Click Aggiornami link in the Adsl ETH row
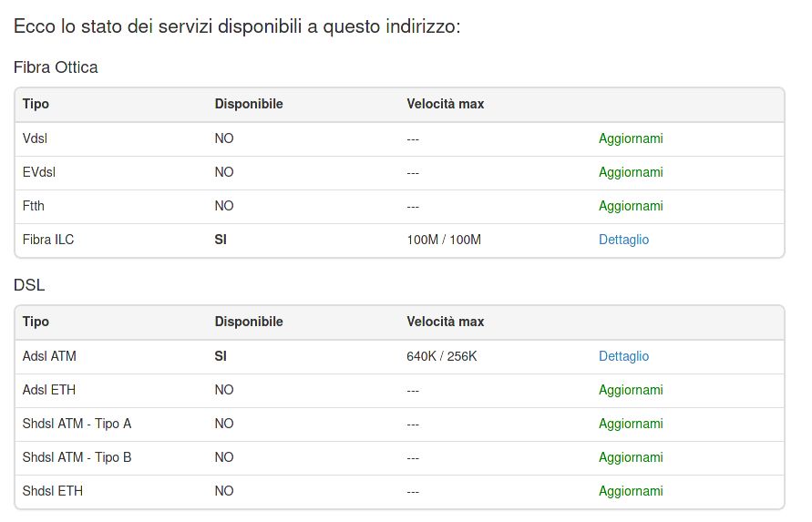Viewport: 812px width, 522px height. pos(631,391)
